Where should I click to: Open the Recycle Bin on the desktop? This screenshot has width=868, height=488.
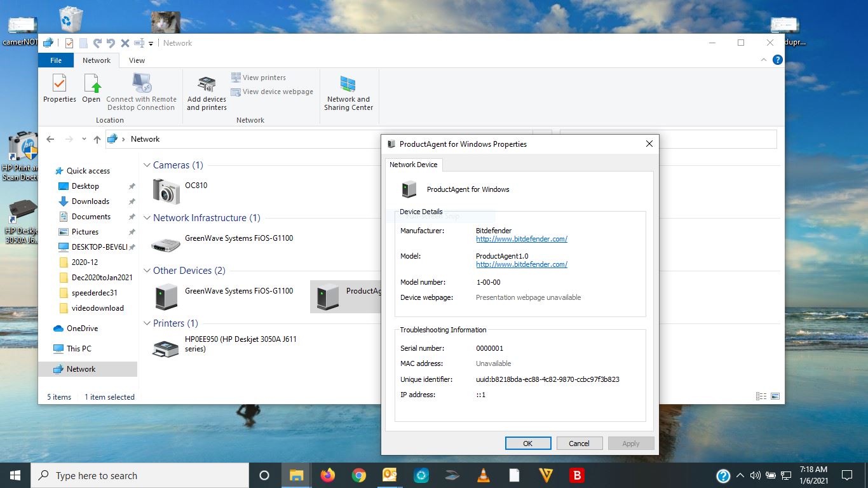[x=71, y=19]
